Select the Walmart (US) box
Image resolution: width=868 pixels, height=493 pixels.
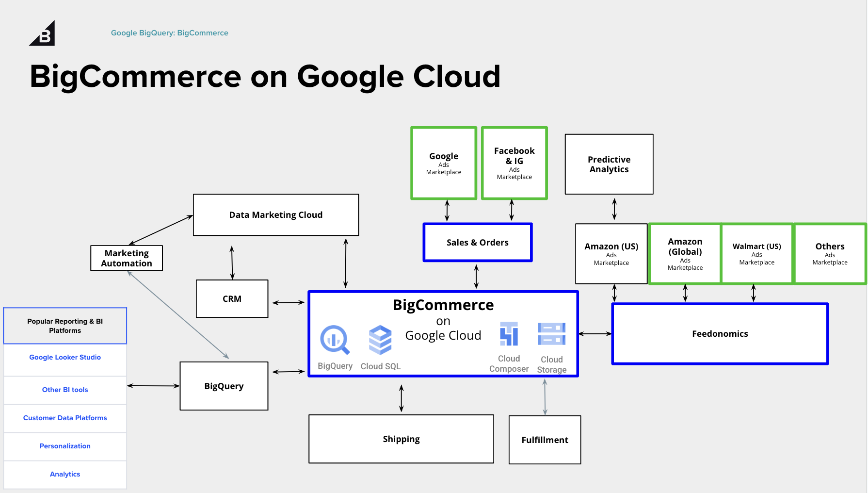(757, 254)
